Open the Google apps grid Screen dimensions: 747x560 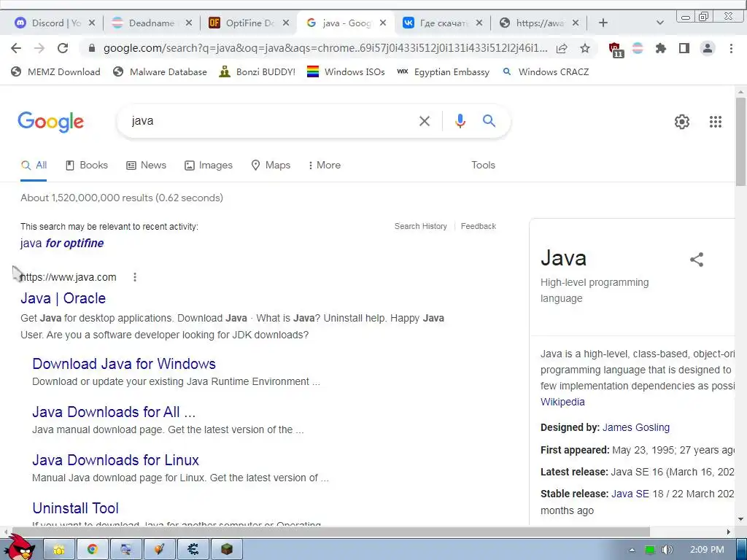(x=715, y=122)
